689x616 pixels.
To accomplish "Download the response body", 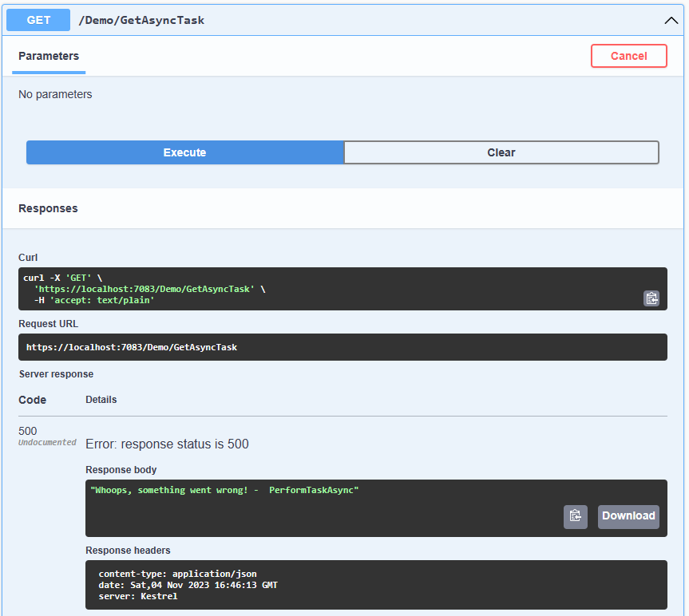I will pyautogui.click(x=628, y=516).
